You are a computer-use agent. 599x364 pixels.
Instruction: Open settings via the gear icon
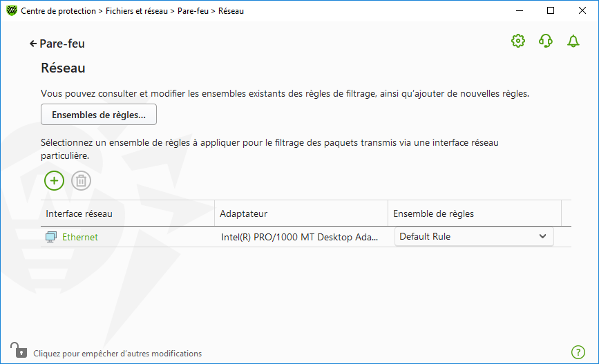[x=517, y=41]
